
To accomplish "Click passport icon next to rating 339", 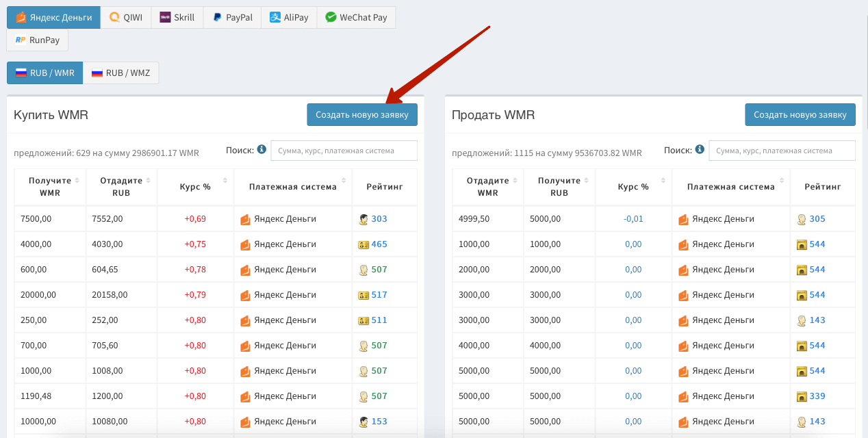I will click(x=802, y=396).
